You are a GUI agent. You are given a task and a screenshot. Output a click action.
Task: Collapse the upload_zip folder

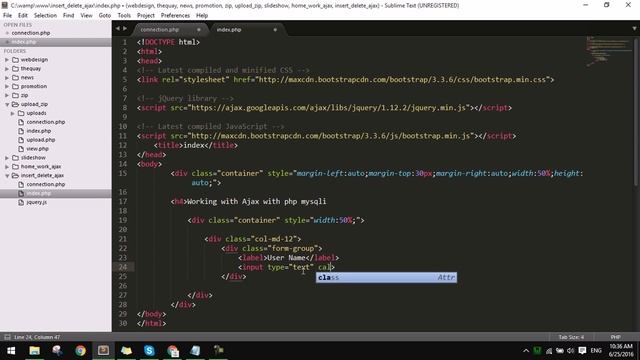coord(7,104)
